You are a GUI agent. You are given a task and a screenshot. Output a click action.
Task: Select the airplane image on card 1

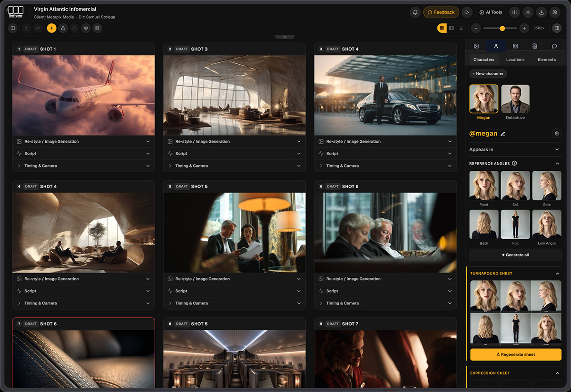(84, 95)
